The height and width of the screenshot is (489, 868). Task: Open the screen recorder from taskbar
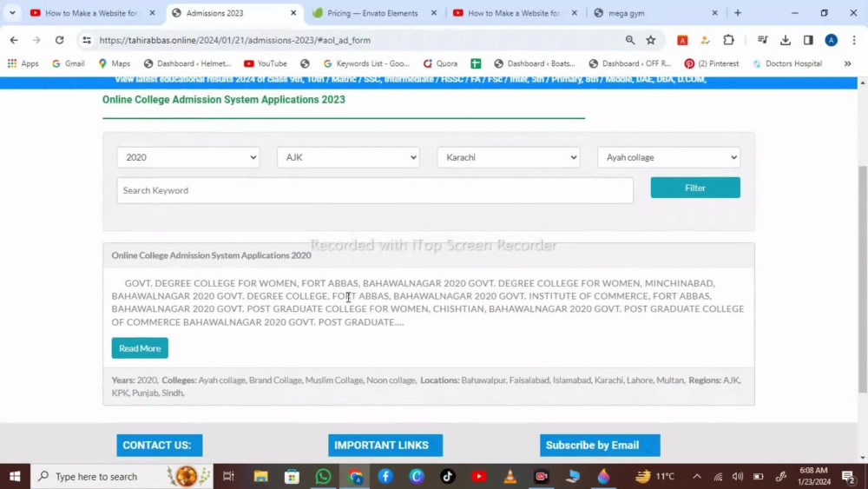pos(542,476)
